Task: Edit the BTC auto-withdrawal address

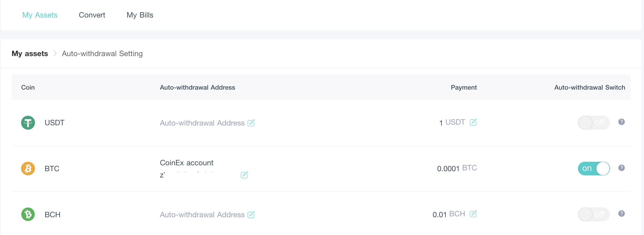Action: point(244,175)
